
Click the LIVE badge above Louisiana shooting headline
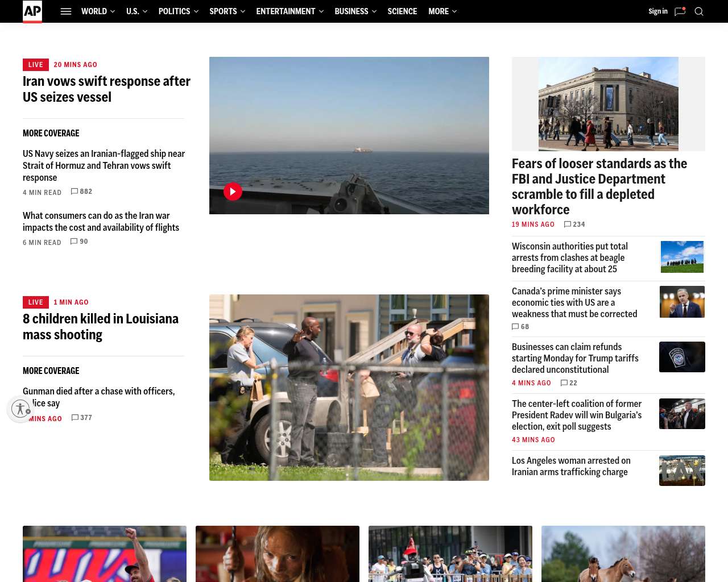(x=36, y=302)
